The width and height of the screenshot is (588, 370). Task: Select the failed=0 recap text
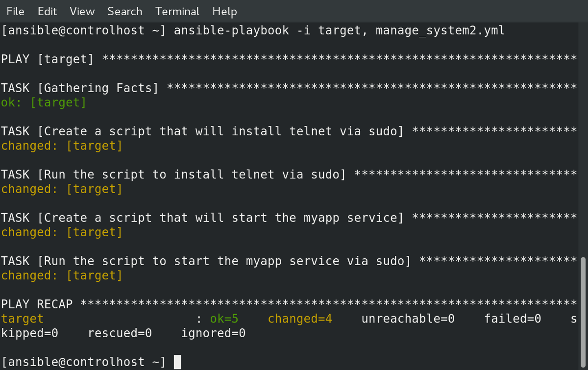tap(513, 318)
